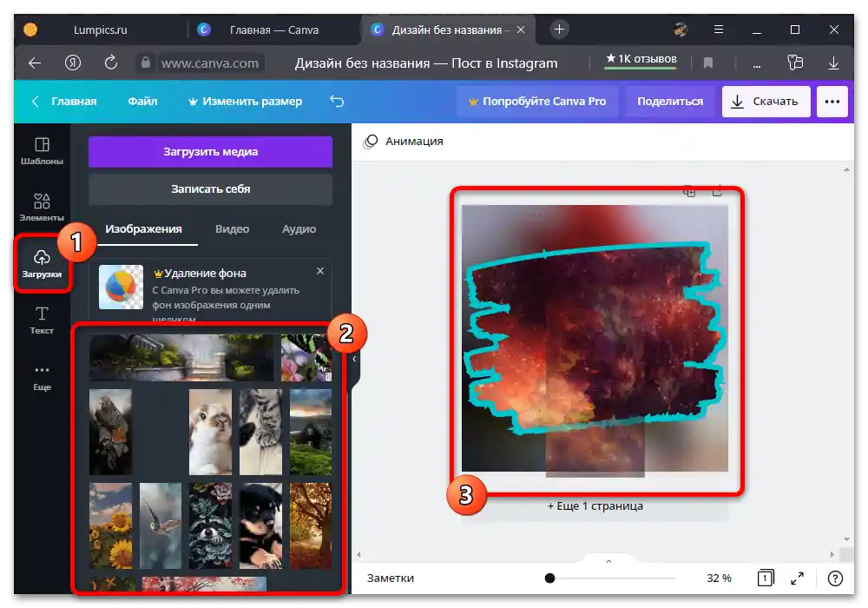The image size is (868, 608).
Task: Select the sunset house landscape thumbnail
Action: [x=311, y=432]
